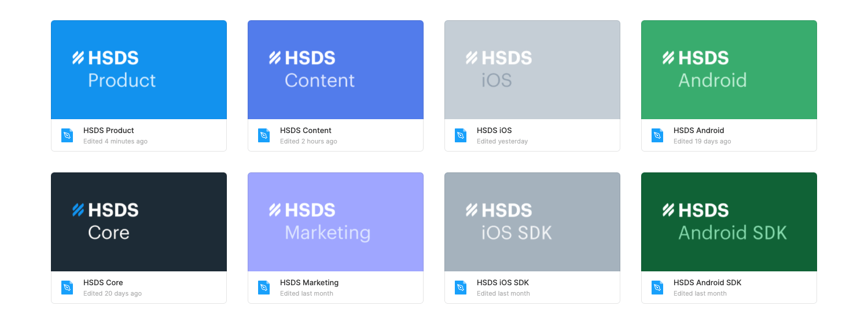Click the file icon next to the HSDS iOS title (not iOS SDK)
Viewport: 868px width, 324px height.
tap(461, 135)
